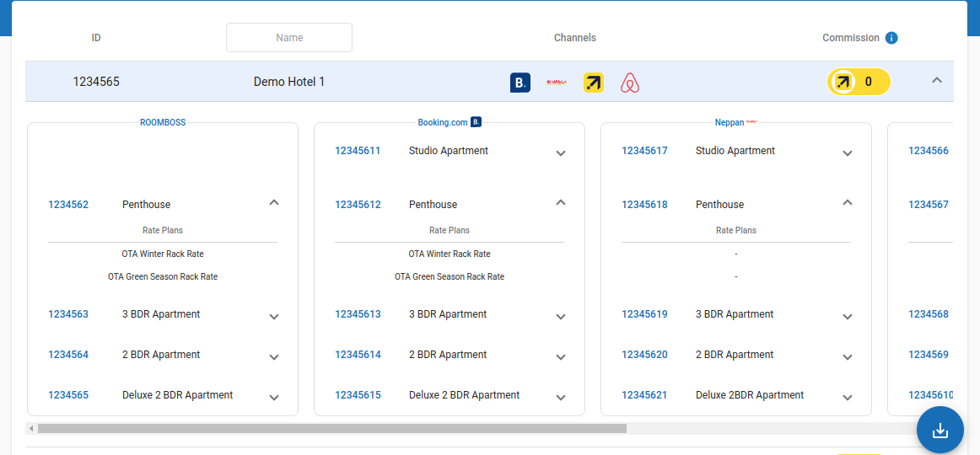This screenshot has width=980, height=455.
Task: Click Booking.com OTA Green Season Rack Rate
Action: tap(450, 276)
